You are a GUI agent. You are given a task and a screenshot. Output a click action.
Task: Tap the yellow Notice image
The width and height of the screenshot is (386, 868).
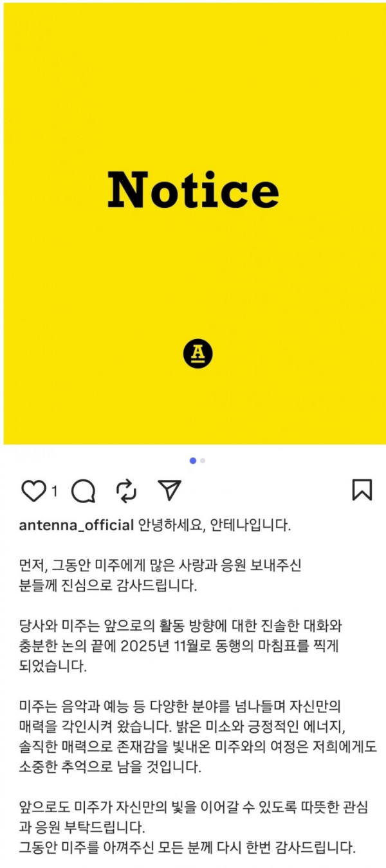point(195,224)
